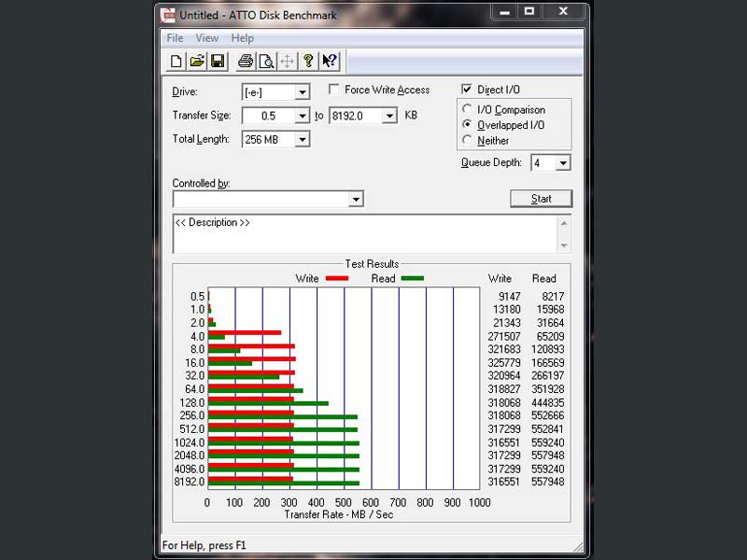
Task: Click inside the Description text field
Action: point(364,234)
